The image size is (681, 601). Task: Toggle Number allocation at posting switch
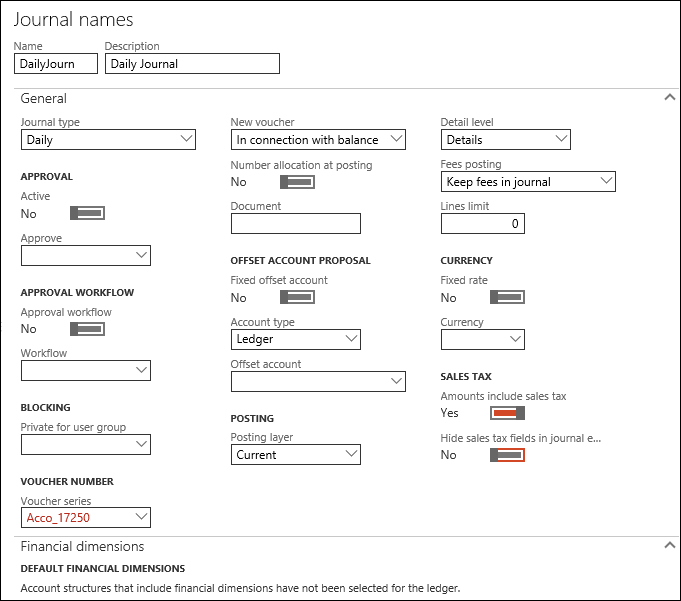pos(297,182)
